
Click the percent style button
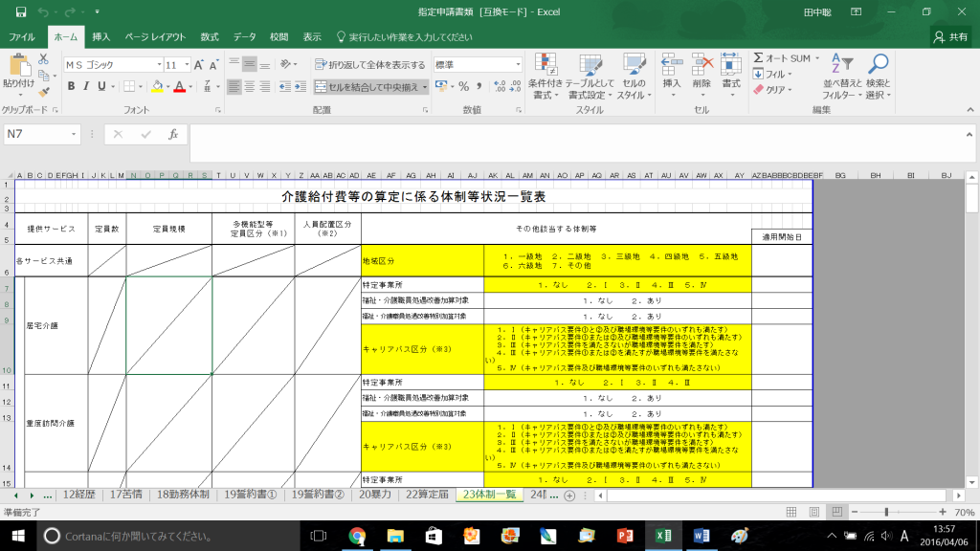pos(463,86)
